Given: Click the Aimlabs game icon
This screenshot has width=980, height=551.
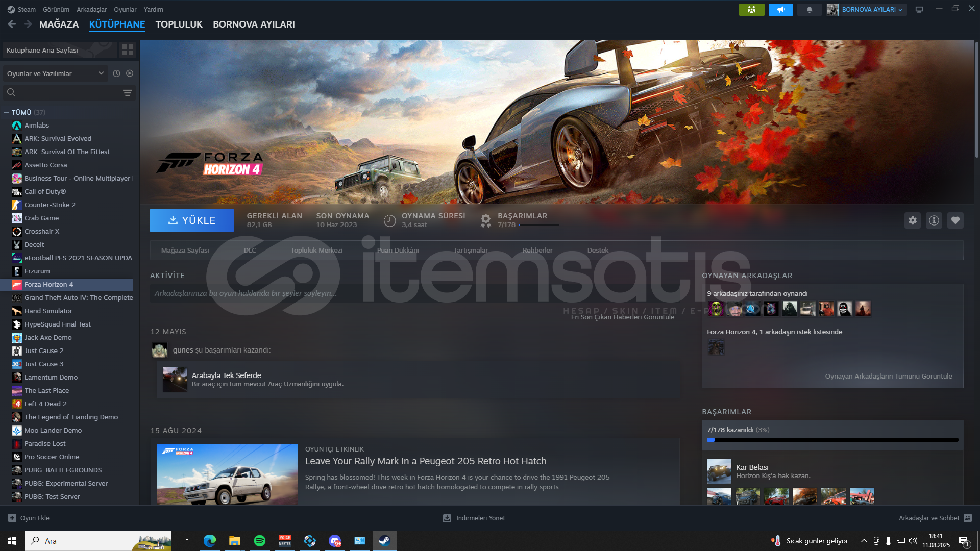Looking at the screenshot, I should 17,126.
